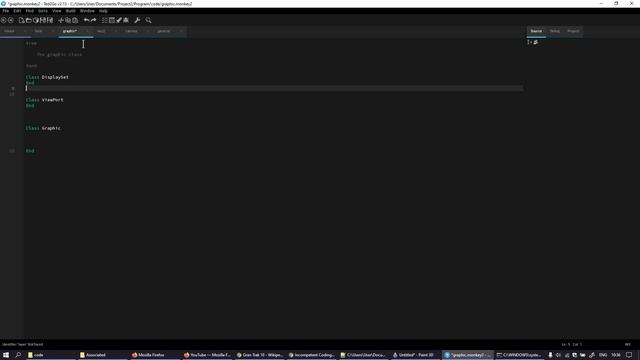Open the Window menu
The width and height of the screenshot is (640, 360).
[x=87, y=11]
